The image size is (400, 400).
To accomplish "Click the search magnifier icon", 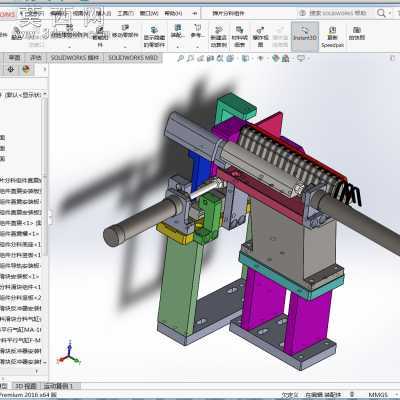I will pos(381,13).
